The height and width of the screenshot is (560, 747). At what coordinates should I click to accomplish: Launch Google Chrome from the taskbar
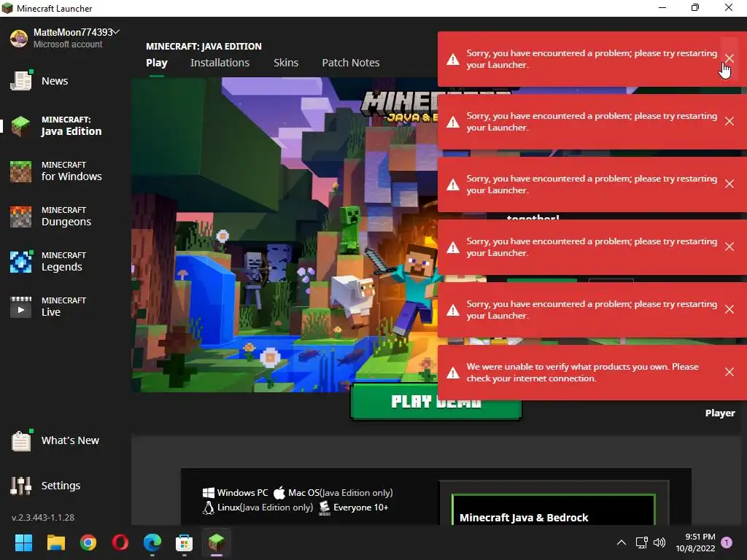tap(88, 542)
